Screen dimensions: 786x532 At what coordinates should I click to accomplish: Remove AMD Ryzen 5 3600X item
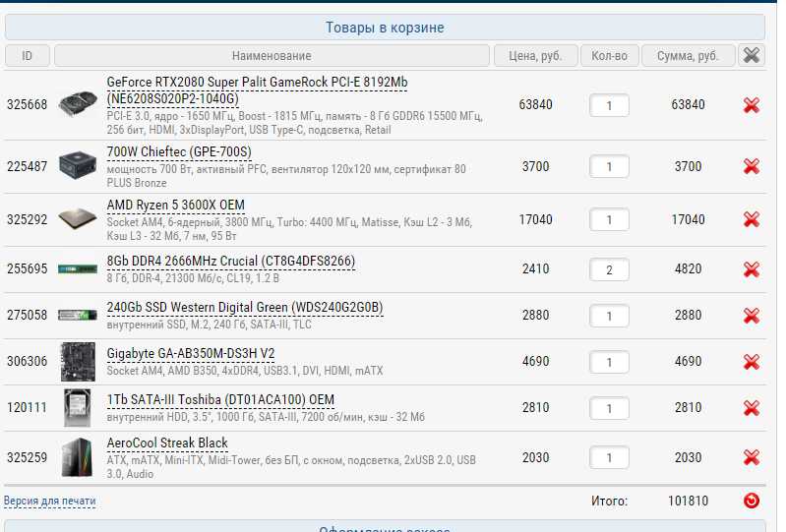[752, 219]
